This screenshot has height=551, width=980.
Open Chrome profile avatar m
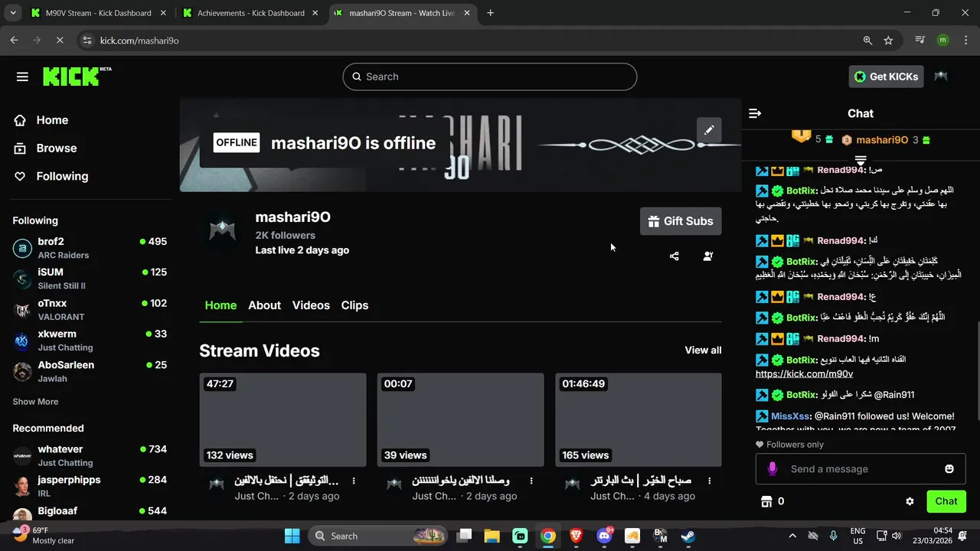(x=942, y=40)
